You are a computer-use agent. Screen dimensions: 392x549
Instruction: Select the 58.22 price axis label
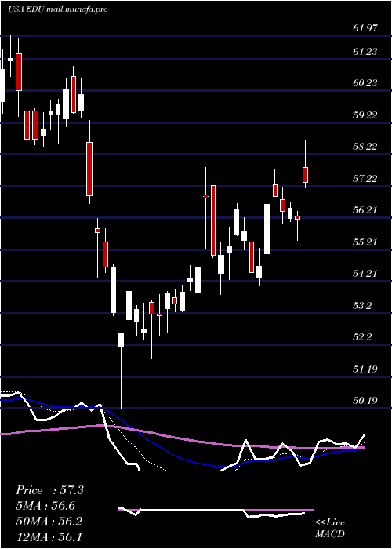pyautogui.click(x=365, y=147)
